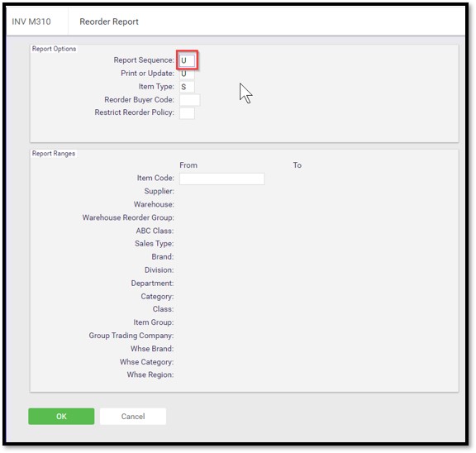
Task: Click the Reorder Report title
Action: [x=109, y=21]
